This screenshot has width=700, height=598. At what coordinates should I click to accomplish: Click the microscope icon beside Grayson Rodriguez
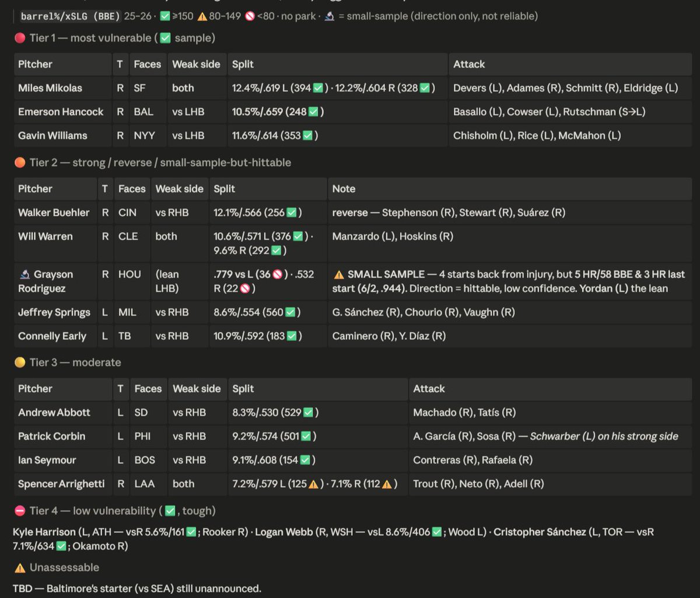pos(23,275)
